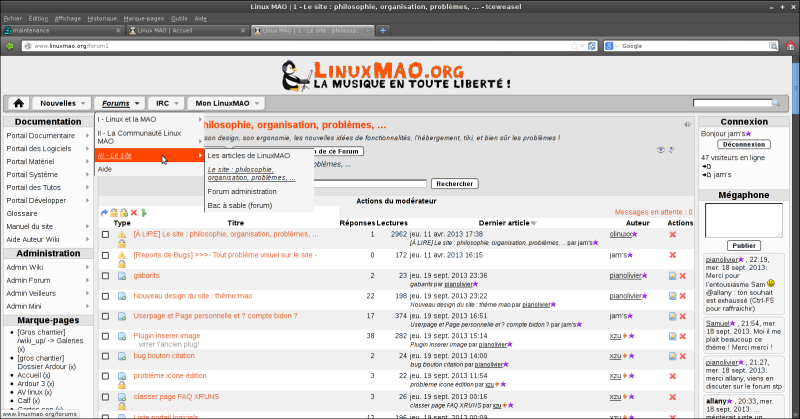Click the red delete selected topics icon

point(134,213)
